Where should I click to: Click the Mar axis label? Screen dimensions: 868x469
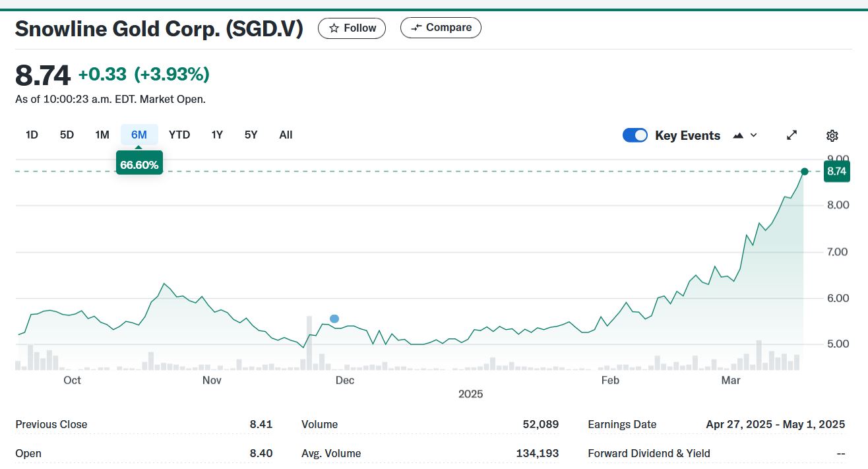(731, 380)
